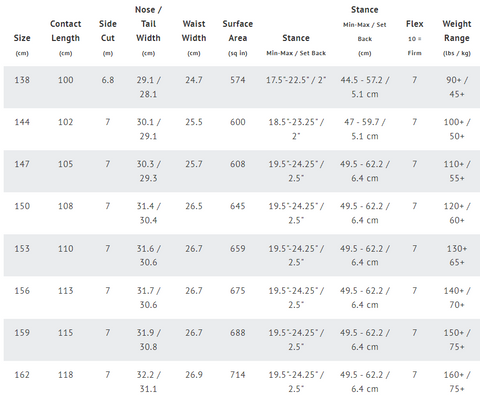Select the Side Cut column header

[108, 38]
